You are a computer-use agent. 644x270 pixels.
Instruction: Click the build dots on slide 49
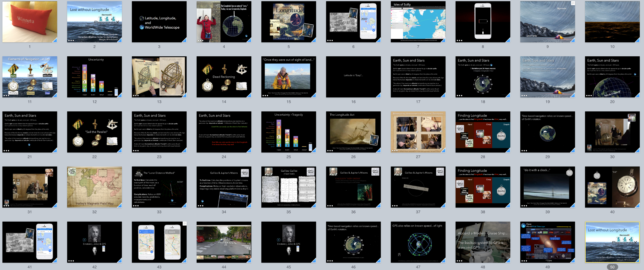pos(524,261)
